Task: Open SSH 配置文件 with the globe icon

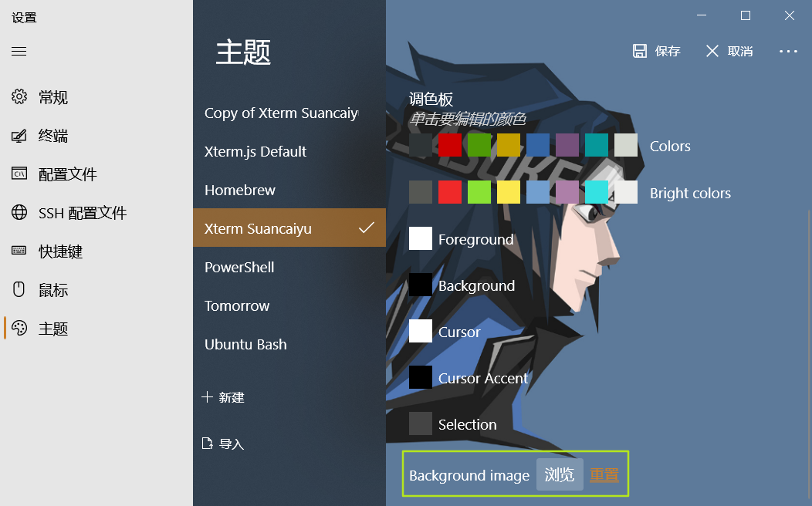Action: (19, 213)
